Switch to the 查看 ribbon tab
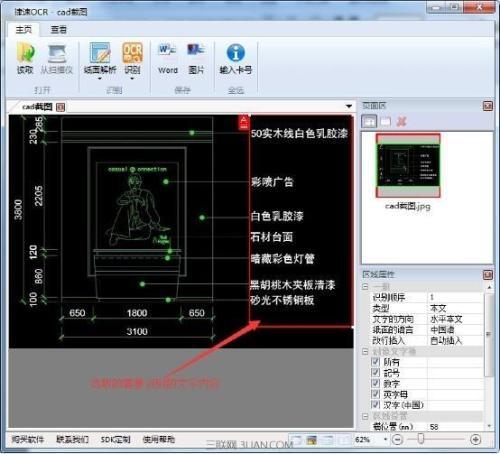The image size is (500, 454). (58, 30)
